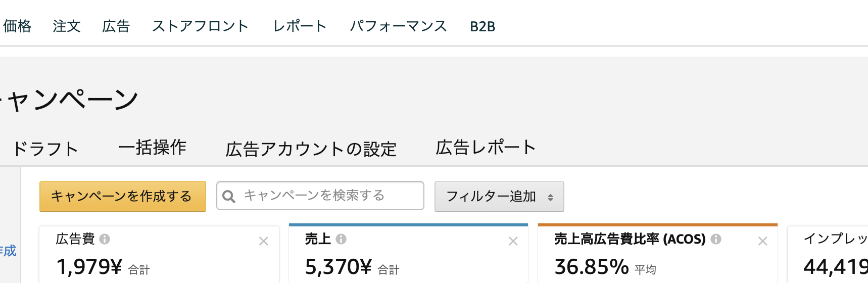Click the info icon beside 広告費
Screen dimensions: 868x283
click(105, 239)
